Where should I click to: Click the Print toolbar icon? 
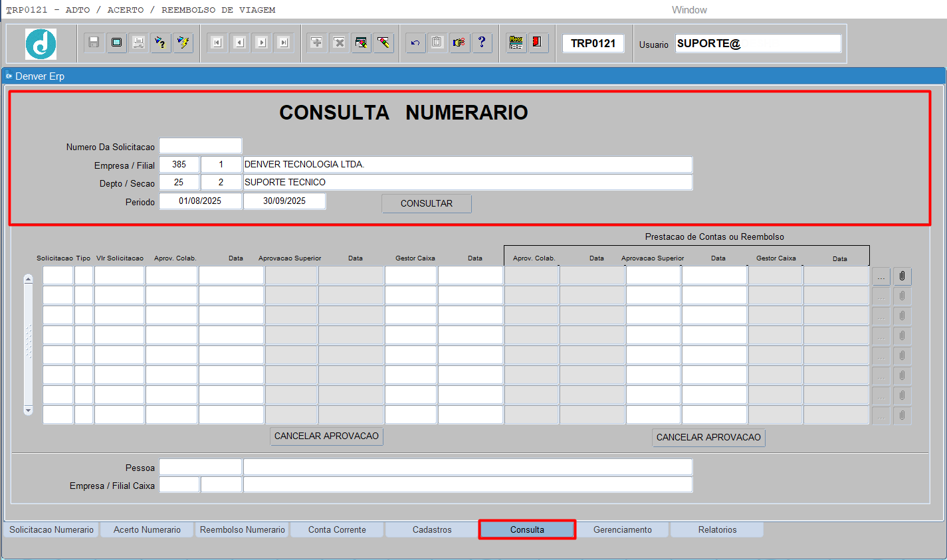click(x=138, y=43)
